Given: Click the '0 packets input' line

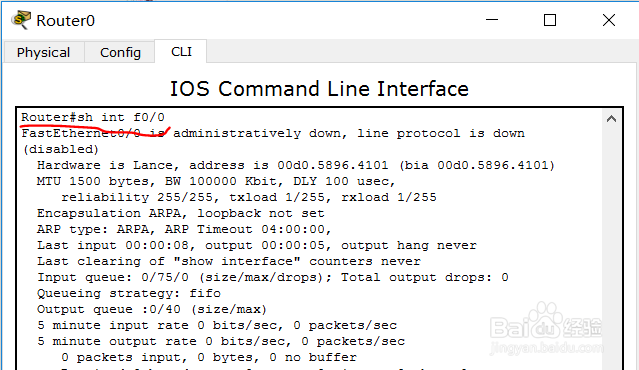Looking at the screenshot, I should [x=209, y=357].
